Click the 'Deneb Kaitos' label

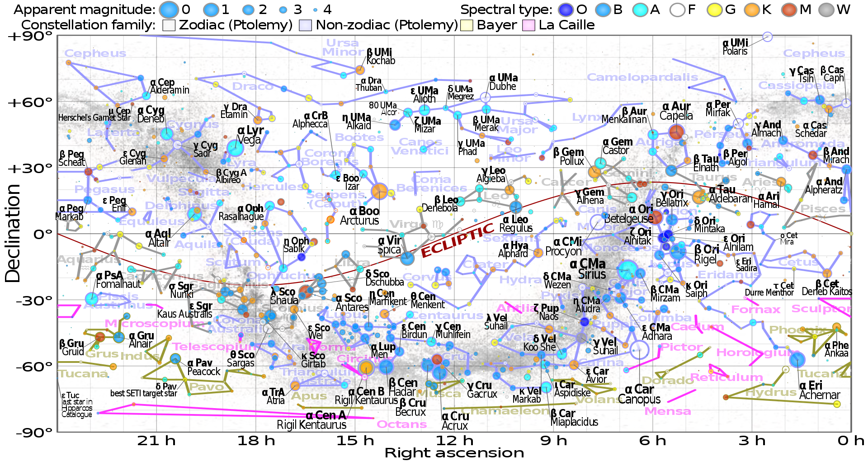[x=827, y=292]
